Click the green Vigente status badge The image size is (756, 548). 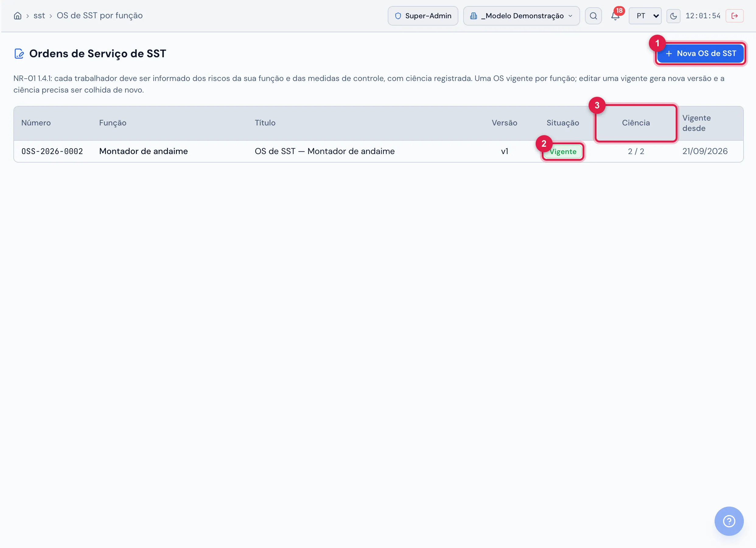563,151
